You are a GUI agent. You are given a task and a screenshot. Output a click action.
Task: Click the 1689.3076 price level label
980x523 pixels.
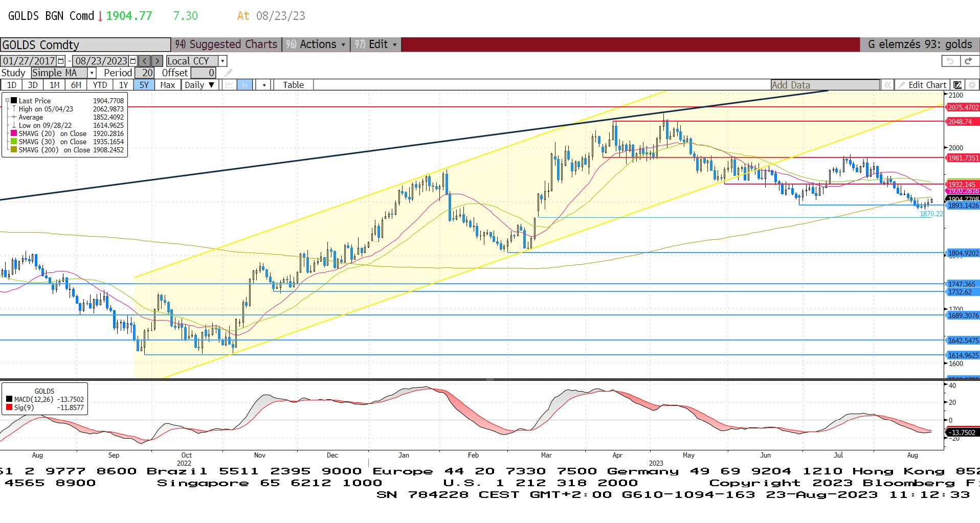coord(963,315)
